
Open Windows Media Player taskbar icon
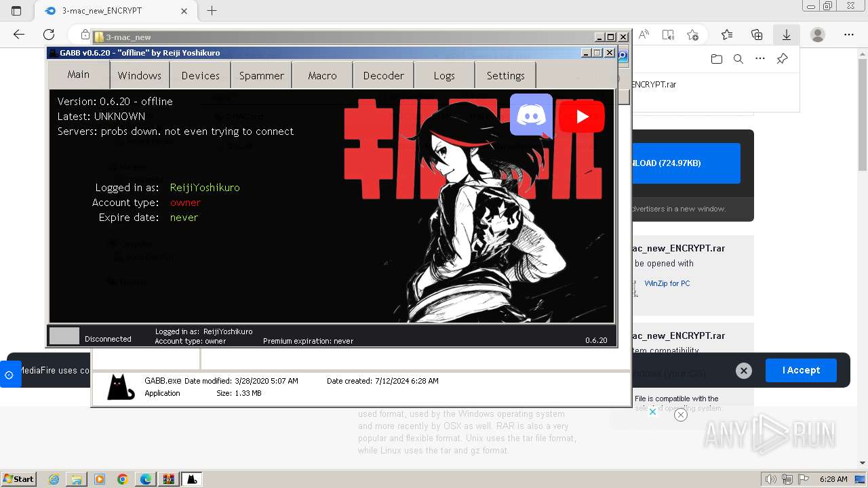(100, 479)
